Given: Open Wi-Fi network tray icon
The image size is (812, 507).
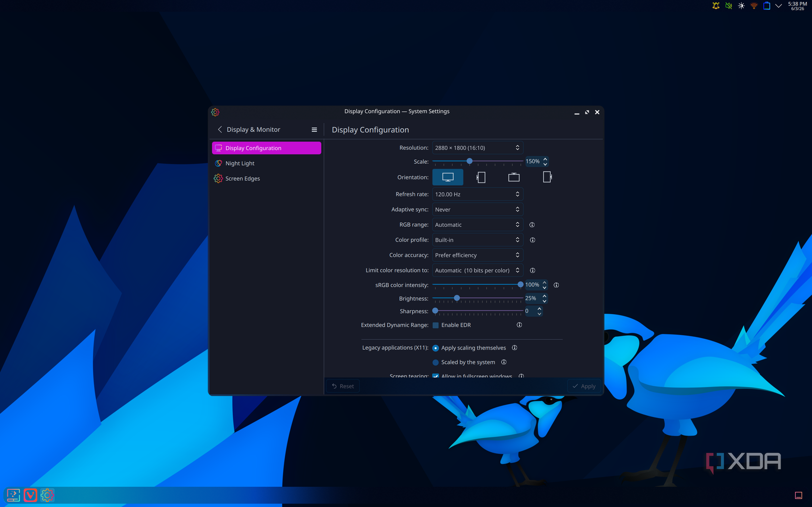Looking at the screenshot, I should (754, 6).
